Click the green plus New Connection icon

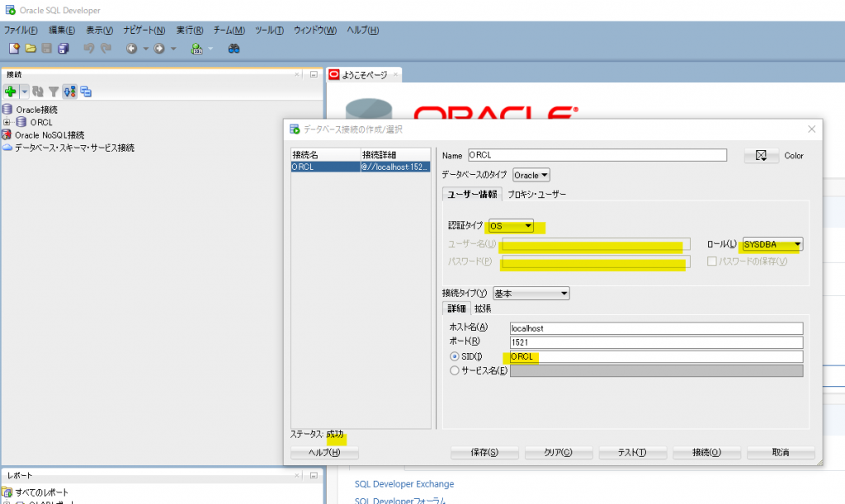pos(11,92)
